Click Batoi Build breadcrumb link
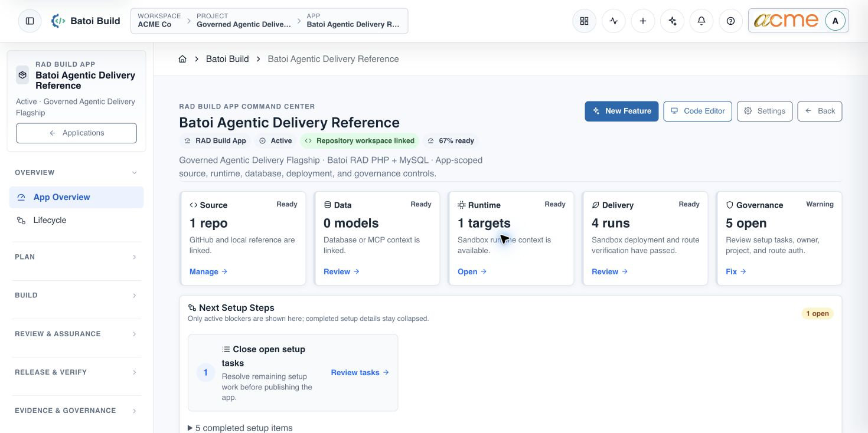The image size is (868, 433). (x=227, y=59)
